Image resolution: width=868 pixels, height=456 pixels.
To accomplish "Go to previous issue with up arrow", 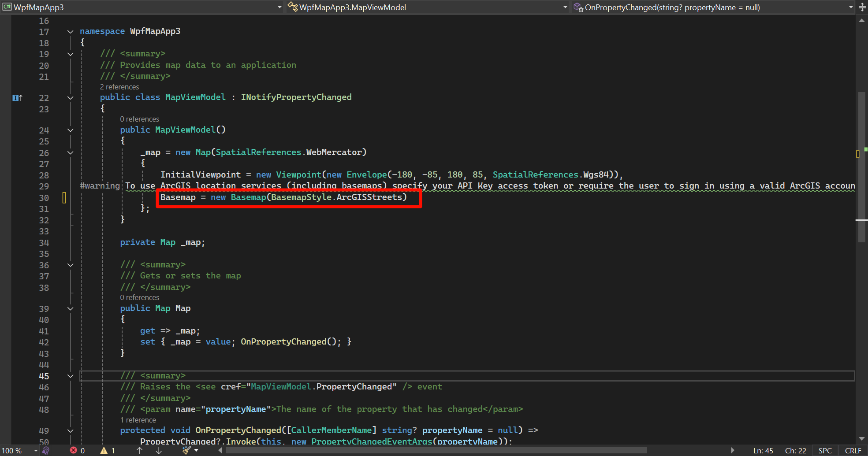I will 139,450.
